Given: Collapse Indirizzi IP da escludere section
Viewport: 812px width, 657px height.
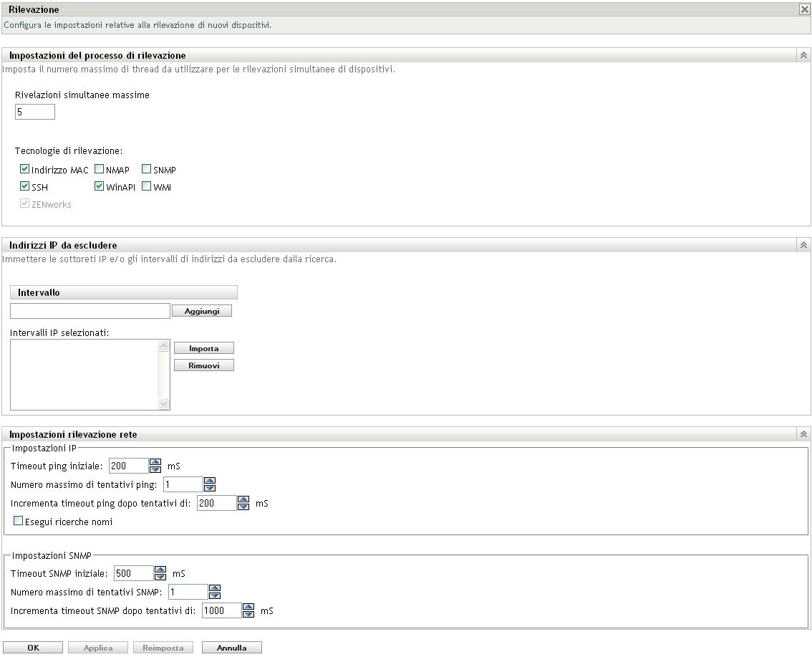Looking at the screenshot, I should point(803,245).
